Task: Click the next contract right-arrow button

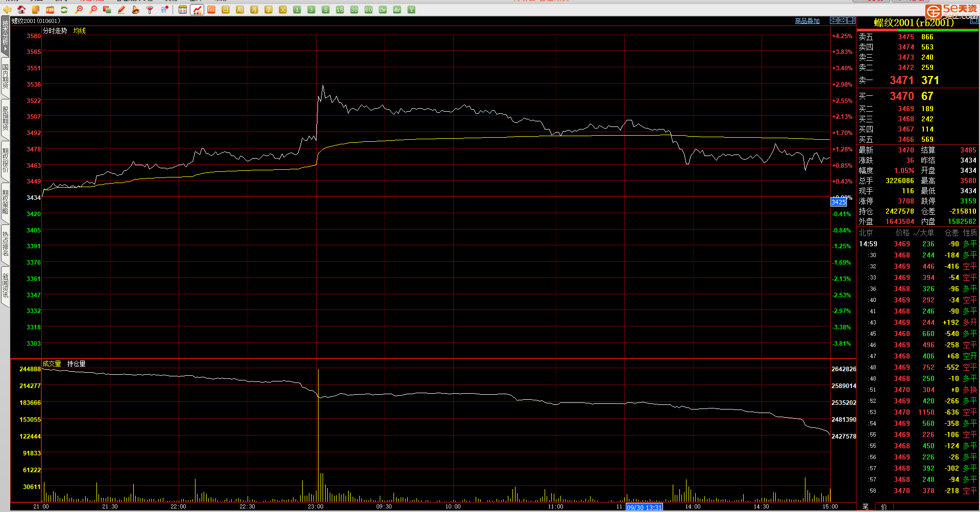Action: click(x=843, y=20)
